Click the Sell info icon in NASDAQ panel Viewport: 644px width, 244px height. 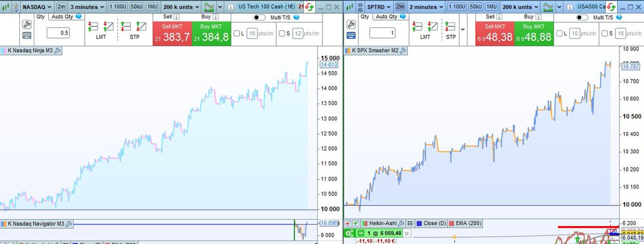[x=177, y=17]
